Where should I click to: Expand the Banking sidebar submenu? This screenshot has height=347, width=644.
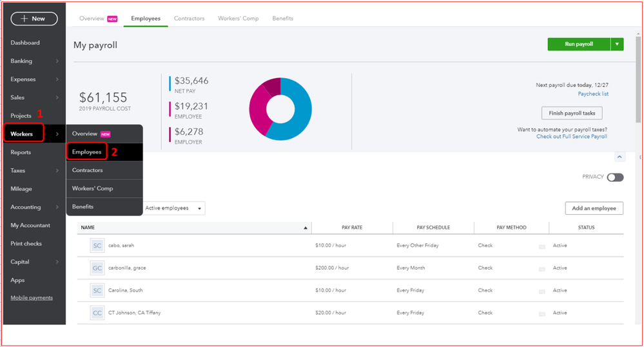[x=57, y=61]
